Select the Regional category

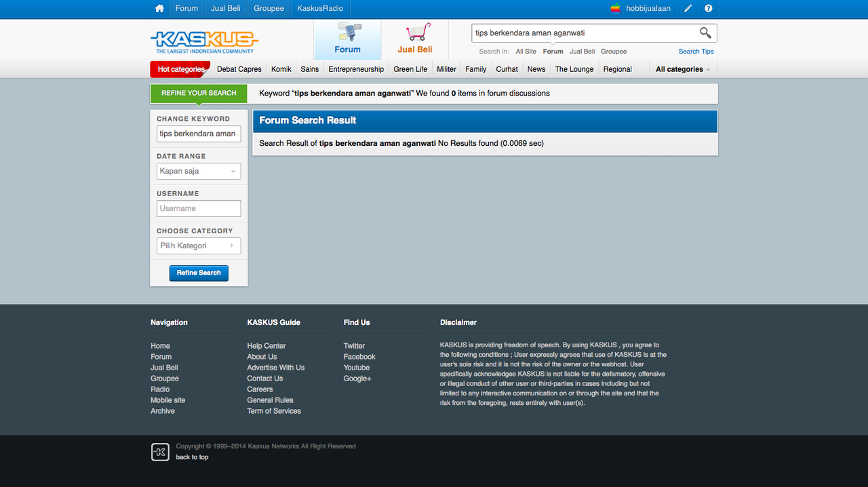(618, 69)
